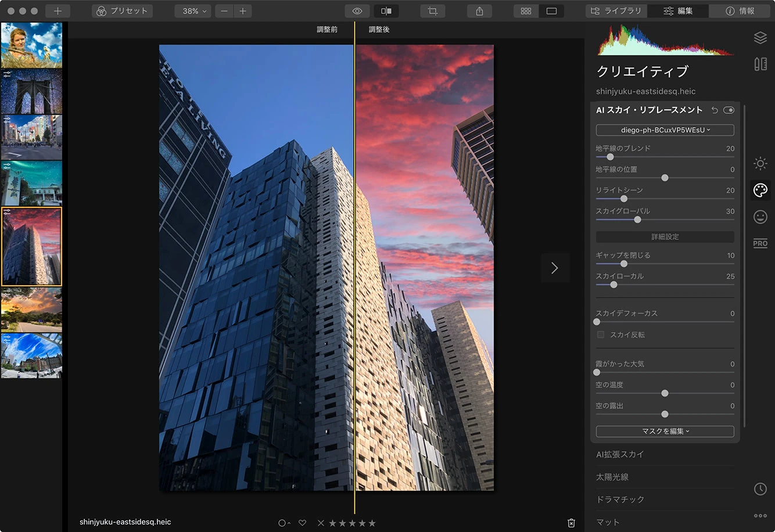Click the crop tool icon
Viewport: 775px width, 532px height.
click(x=432, y=11)
